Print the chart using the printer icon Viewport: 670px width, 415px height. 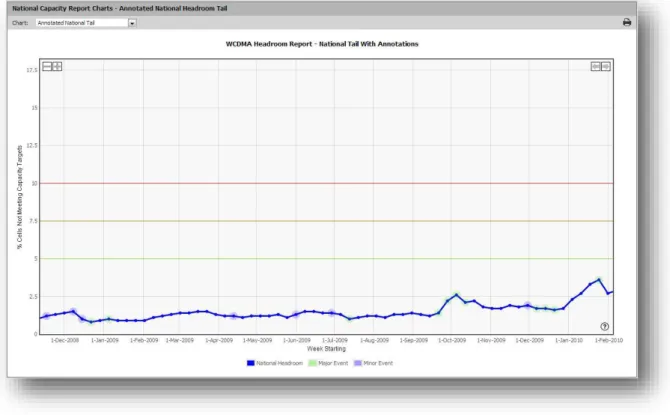[x=627, y=22]
